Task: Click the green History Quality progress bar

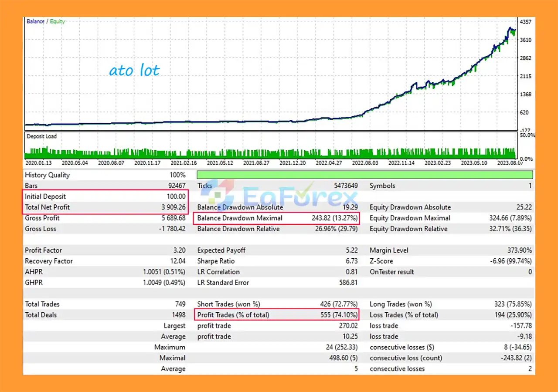Action: 364,175
